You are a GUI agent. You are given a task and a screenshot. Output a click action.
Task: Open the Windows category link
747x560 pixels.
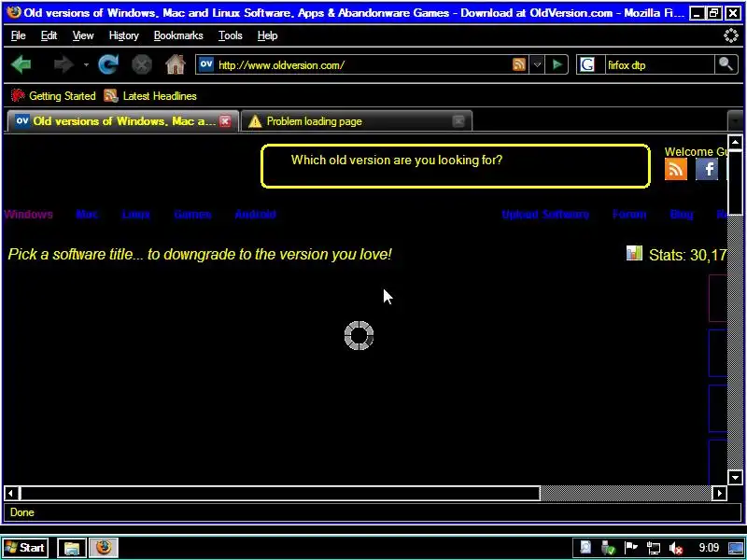pos(29,215)
